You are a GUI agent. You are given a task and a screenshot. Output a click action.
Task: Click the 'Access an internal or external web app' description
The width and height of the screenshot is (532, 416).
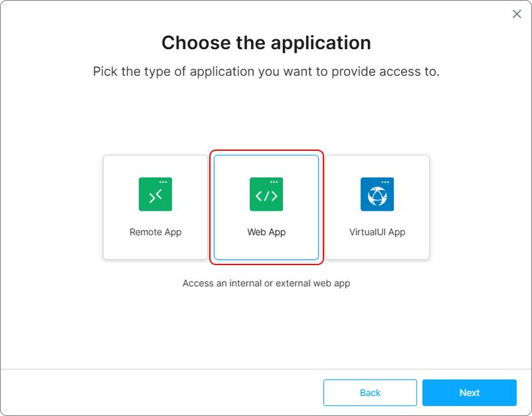tap(266, 283)
